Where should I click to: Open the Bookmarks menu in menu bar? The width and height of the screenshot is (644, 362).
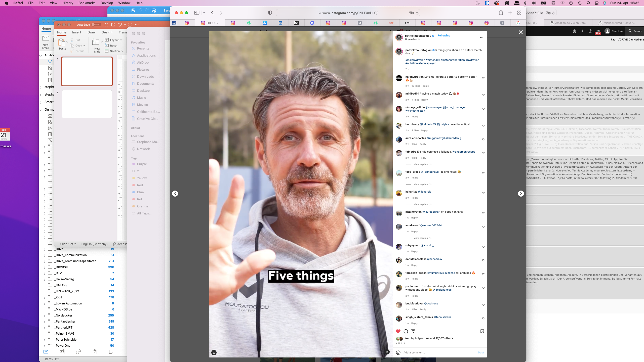[87, 3]
